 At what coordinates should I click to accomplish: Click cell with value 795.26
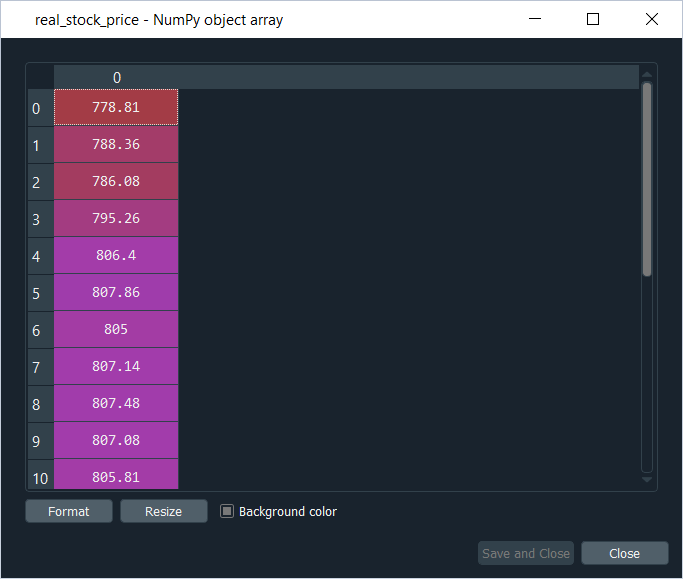tap(116, 218)
